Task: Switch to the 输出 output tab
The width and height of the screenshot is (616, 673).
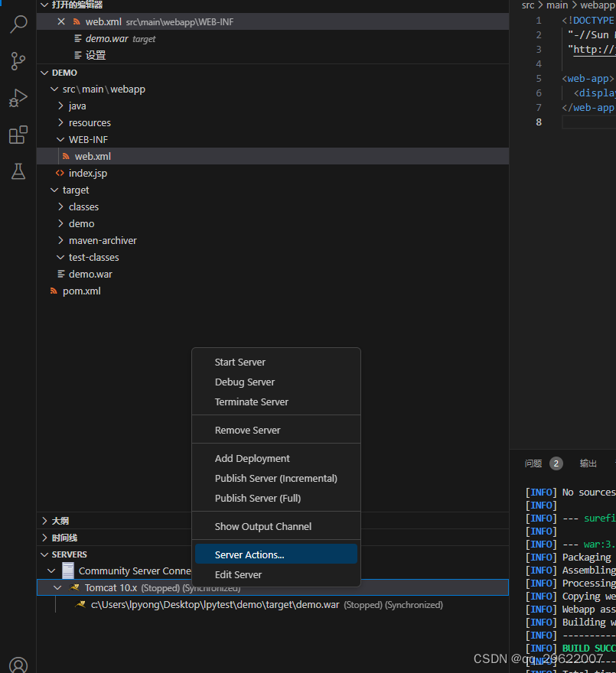Action: pyautogui.click(x=588, y=463)
